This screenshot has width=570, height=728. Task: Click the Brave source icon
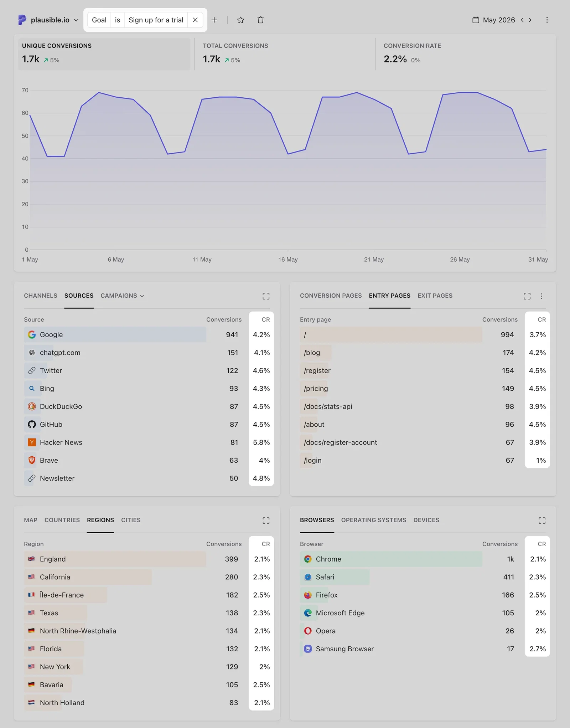pos(32,460)
